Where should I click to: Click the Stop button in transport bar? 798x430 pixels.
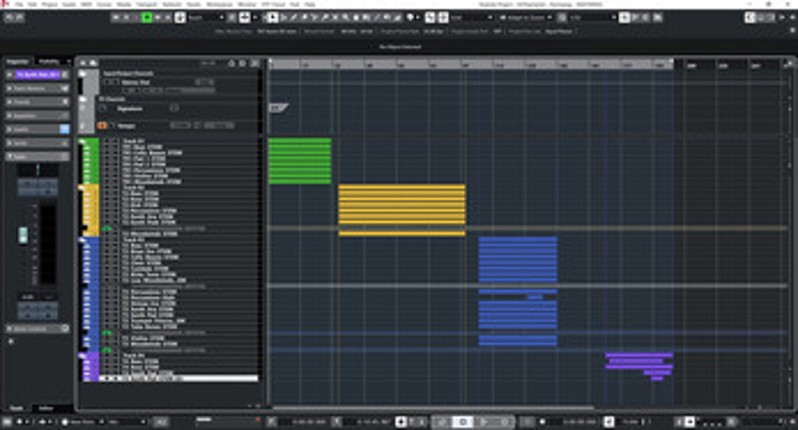click(x=463, y=421)
